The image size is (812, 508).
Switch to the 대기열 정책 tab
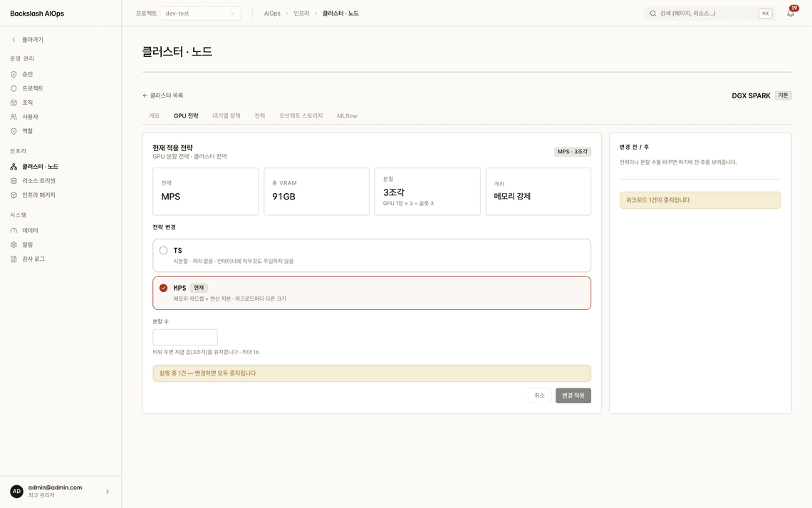point(227,116)
